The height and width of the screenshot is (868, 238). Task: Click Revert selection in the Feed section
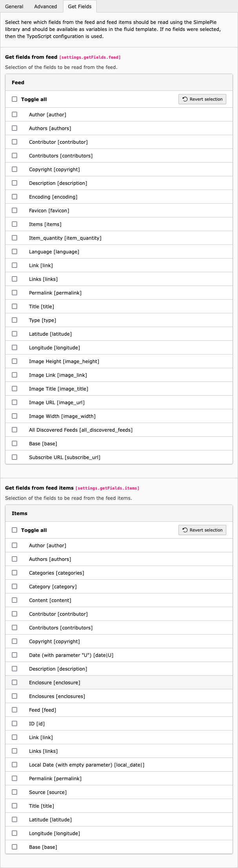[x=202, y=99]
